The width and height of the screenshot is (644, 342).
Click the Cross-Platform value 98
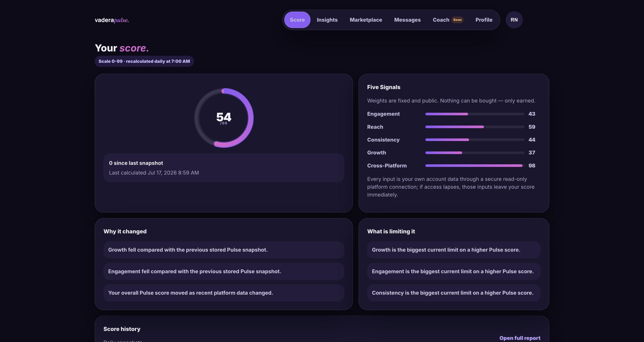click(532, 166)
